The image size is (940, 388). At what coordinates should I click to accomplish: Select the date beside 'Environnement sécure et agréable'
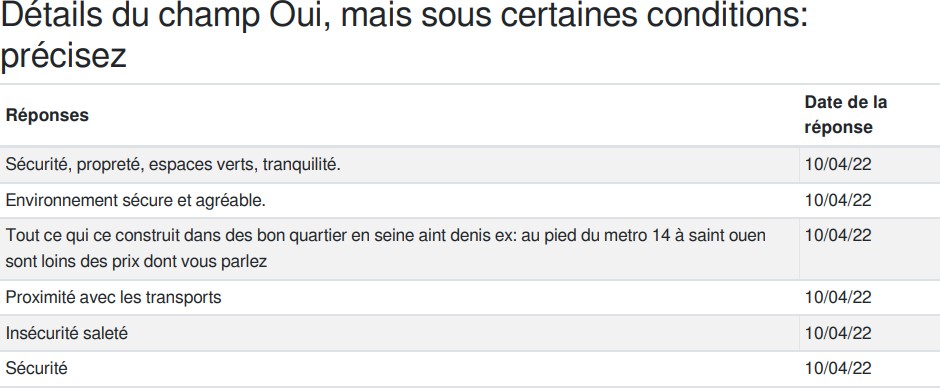click(x=837, y=200)
